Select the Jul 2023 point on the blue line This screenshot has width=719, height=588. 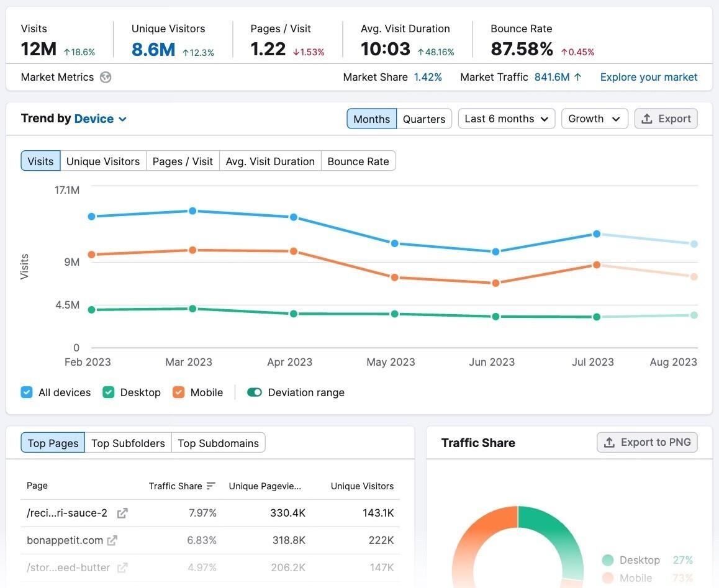596,234
